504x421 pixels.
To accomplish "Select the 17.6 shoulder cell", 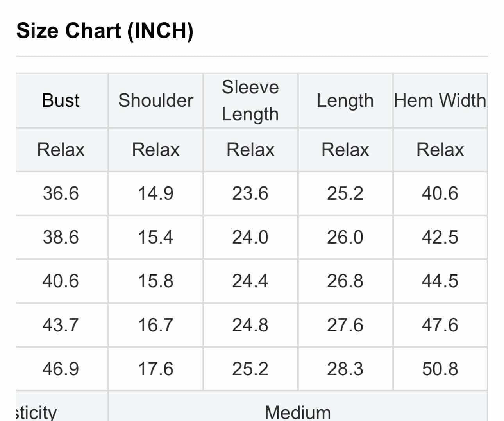I will 155,369.
